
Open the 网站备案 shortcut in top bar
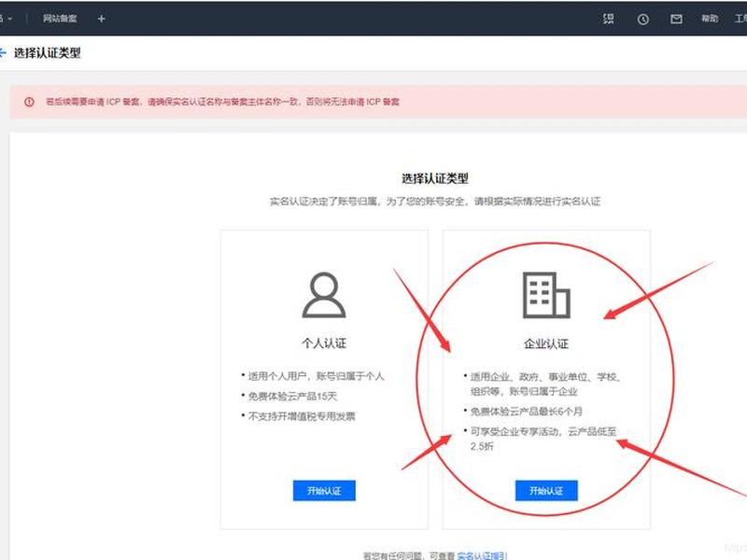60,19
